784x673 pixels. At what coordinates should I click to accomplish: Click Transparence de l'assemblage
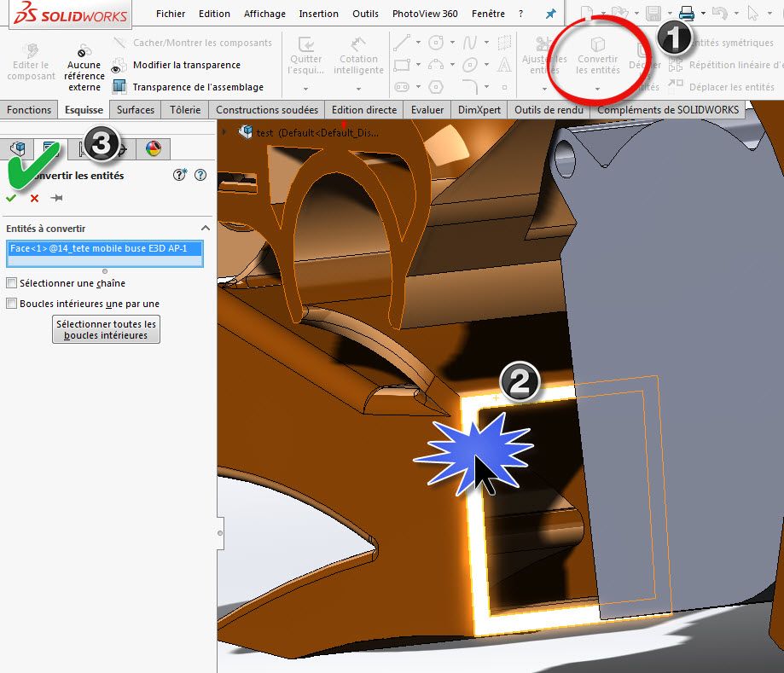click(188, 87)
